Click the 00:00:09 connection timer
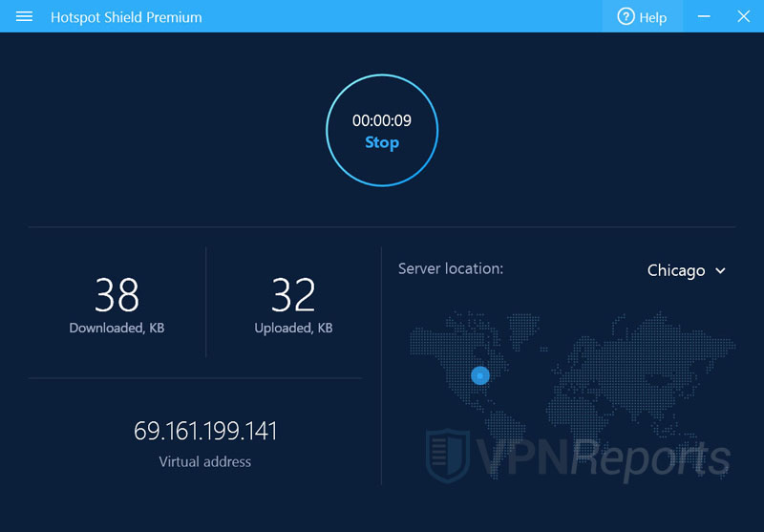The image size is (764, 532). tap(381, 121)
